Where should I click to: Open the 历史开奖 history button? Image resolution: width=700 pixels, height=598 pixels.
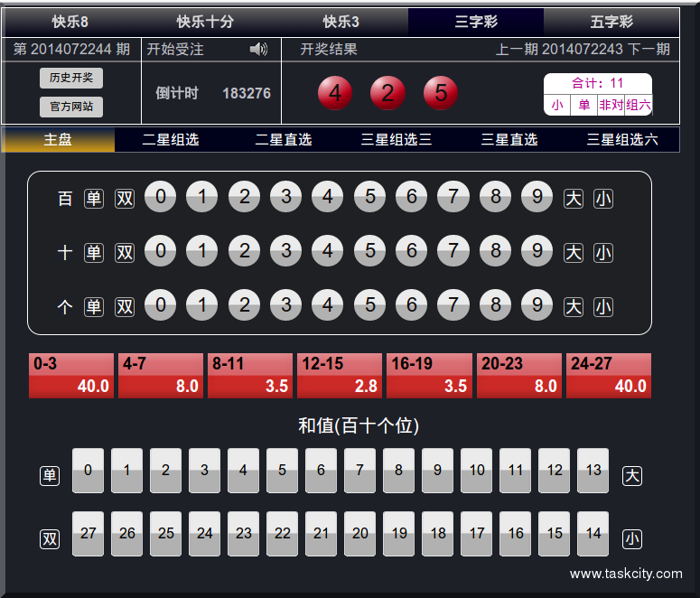(71, 78)
